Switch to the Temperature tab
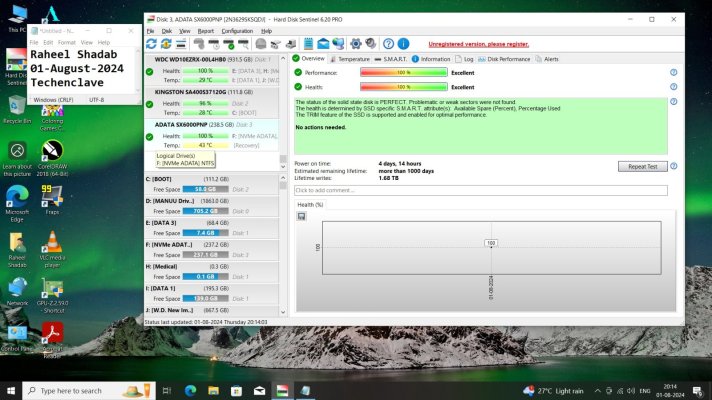Image resolution: width=712 pixels, height=400 pixels. click(350, 59)
